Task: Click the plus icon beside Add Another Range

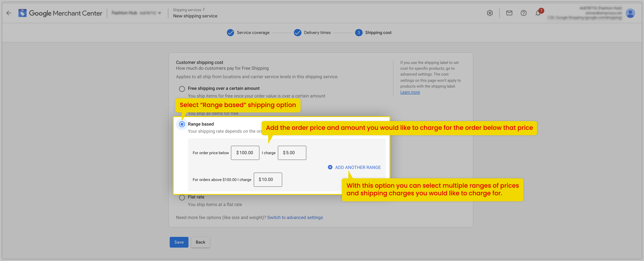Action: 330,167
